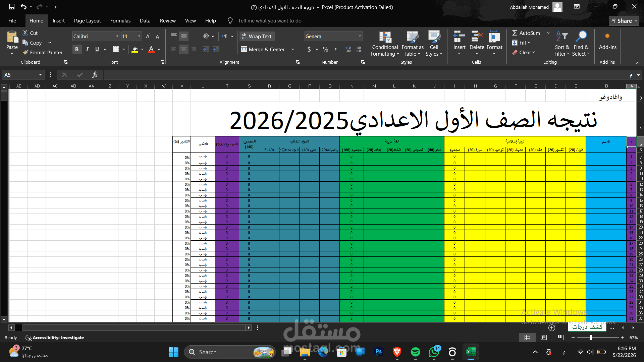The width and height of the screenshot is (644, 362).
Task: Open Spotify from the taskbar
Action: coord(415,352)
